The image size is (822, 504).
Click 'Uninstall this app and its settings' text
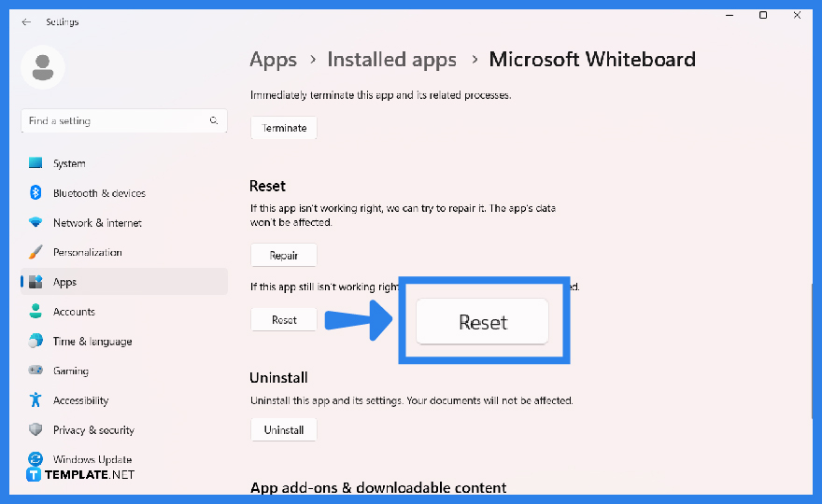[x=412, y=400]
